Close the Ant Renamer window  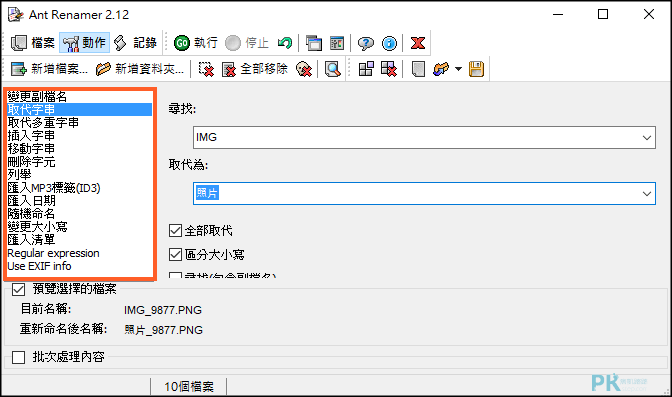coord(649,15)
